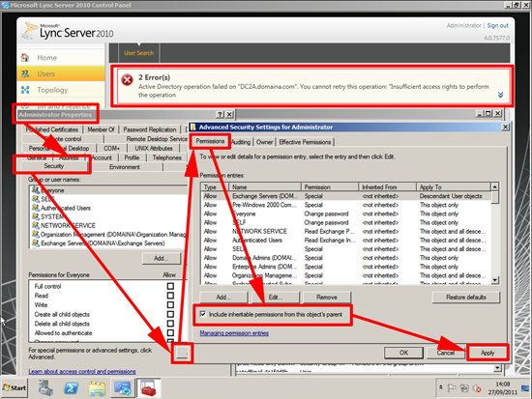The width and height of the screenshot is (532, 399).
Task: Select Enterprise Admins permission entry row
Action: pos(346,267)
